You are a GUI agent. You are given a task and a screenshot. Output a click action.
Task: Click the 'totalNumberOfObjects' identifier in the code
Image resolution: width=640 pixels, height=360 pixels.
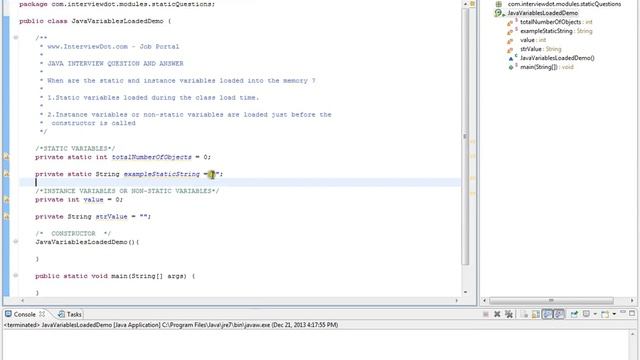(x=151, y=157)
